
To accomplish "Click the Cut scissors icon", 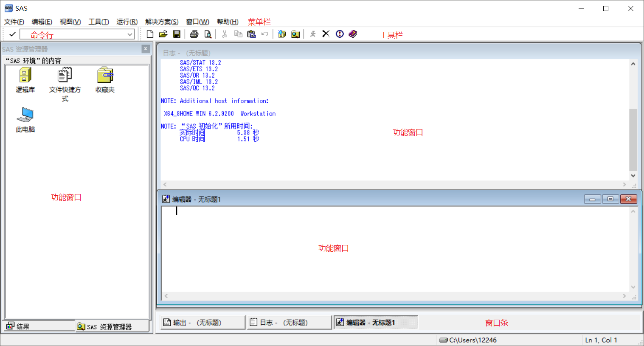I will (225, 34).
